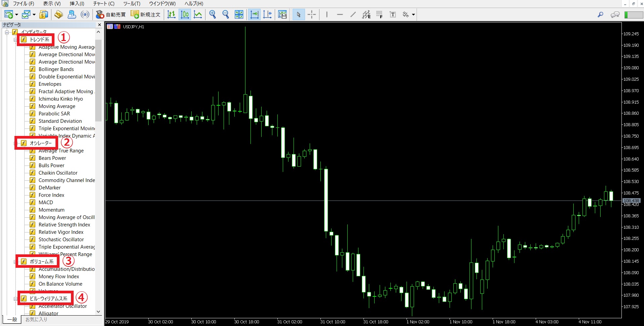Toggle the 自動売買 auto-trading button
The image size is (644, 326).
[111, 14]
